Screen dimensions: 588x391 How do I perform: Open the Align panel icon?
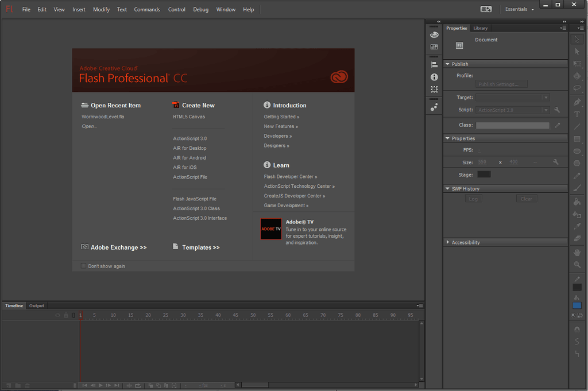pyautogui.click(x=434, y=63)
